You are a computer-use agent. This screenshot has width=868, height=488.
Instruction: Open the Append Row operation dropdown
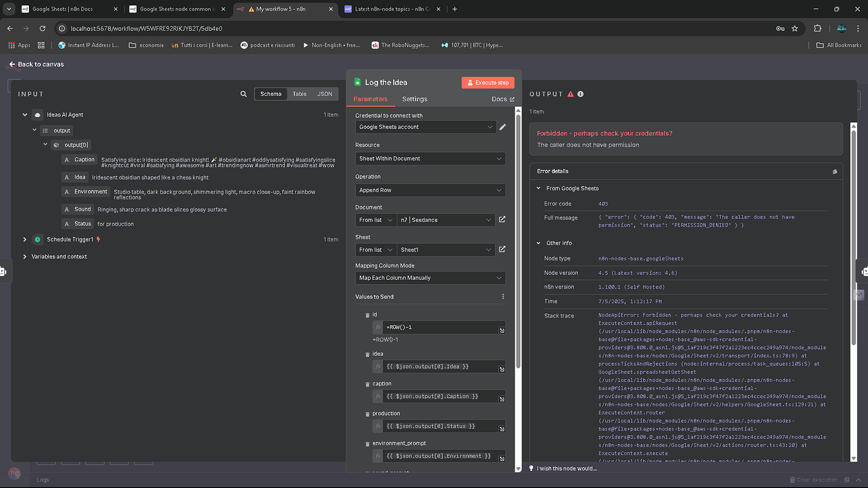[430, 189]
